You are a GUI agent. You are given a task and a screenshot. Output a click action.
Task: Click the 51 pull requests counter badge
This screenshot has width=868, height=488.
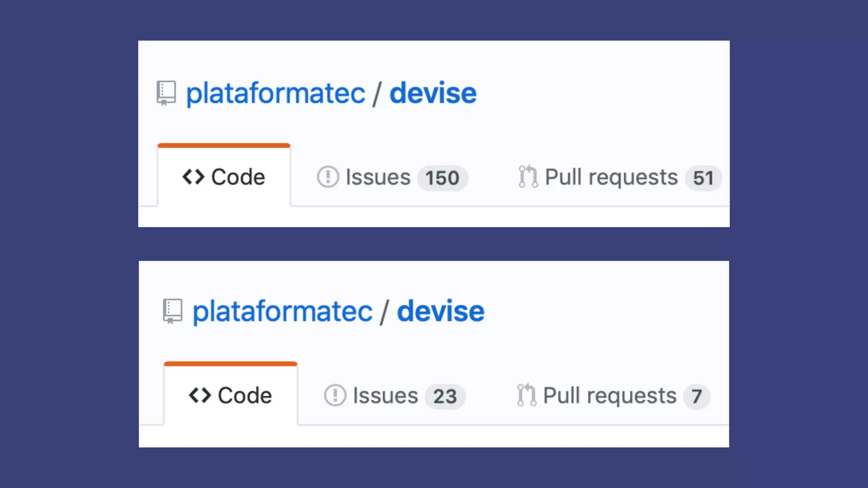703,178
